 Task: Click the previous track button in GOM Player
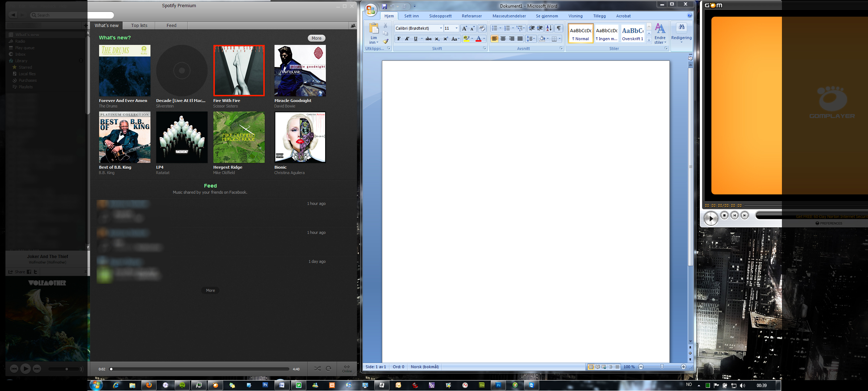[735, 215]
